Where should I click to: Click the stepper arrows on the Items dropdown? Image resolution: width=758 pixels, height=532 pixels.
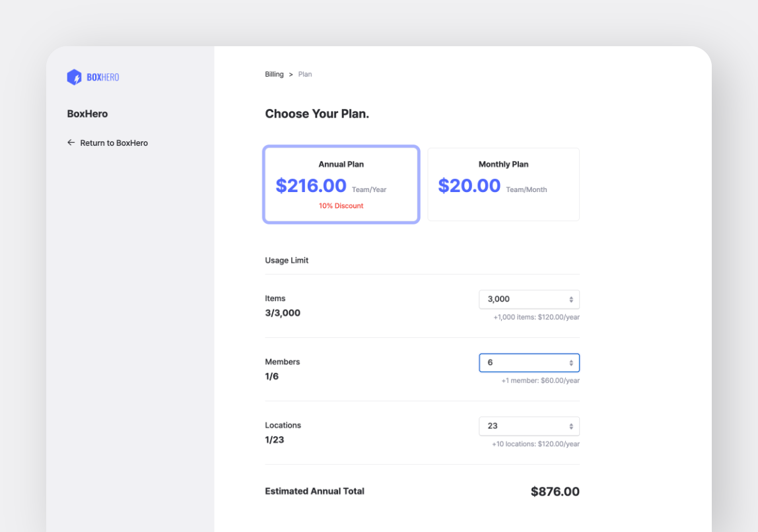[572, 299]
